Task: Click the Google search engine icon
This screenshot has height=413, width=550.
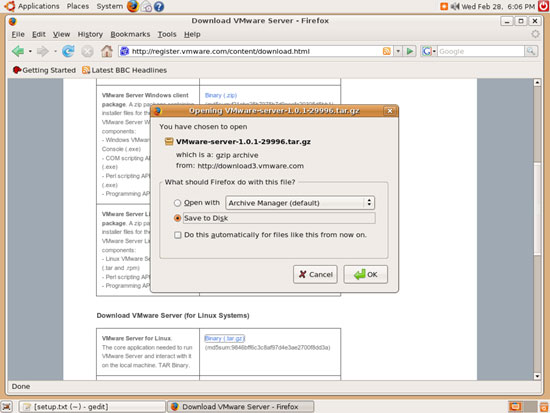Action: coord(427,51)
